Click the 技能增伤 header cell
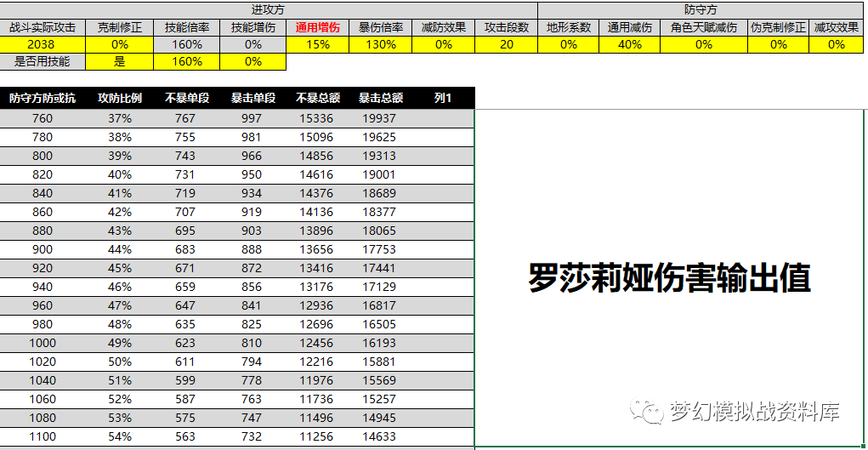 coord(253,28)
